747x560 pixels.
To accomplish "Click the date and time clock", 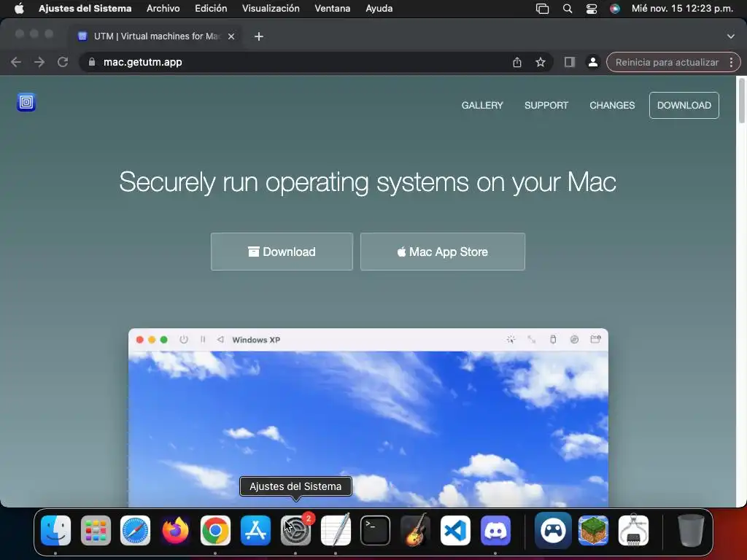I will (x=682, y=8).
